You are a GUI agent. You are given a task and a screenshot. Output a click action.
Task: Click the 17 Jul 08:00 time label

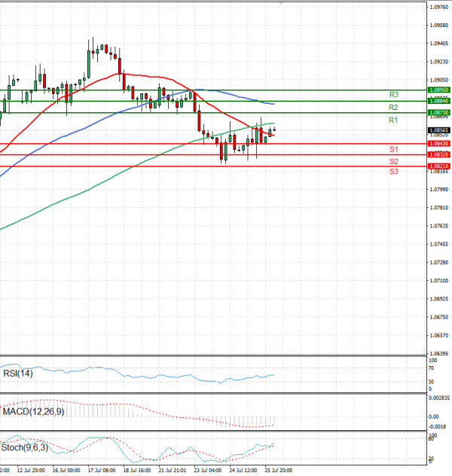coord(102,470)
